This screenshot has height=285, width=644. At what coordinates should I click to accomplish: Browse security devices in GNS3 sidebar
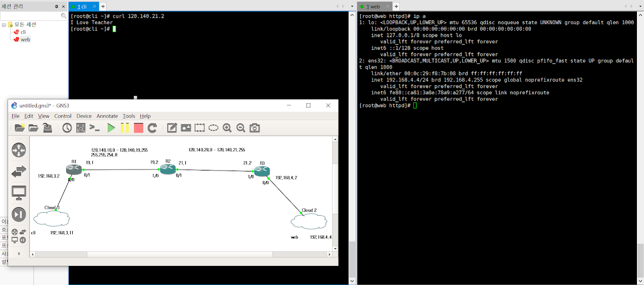click(19, 214)
